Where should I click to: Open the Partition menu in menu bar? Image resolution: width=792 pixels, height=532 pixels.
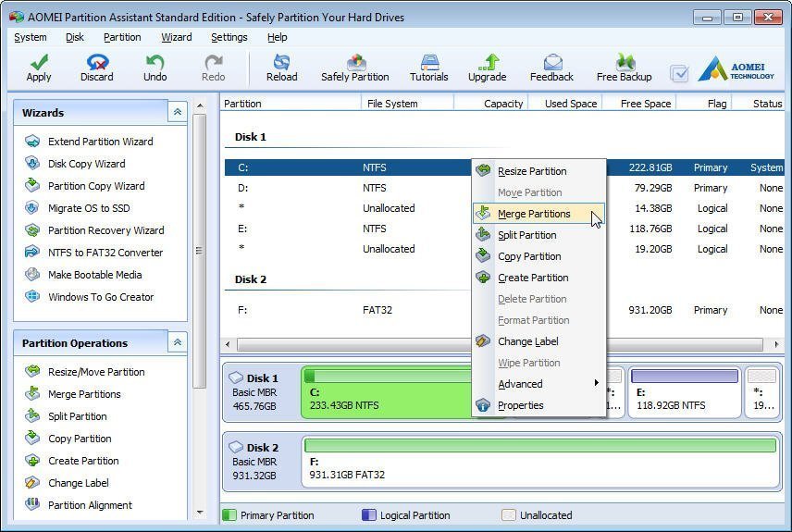point(122,37)
